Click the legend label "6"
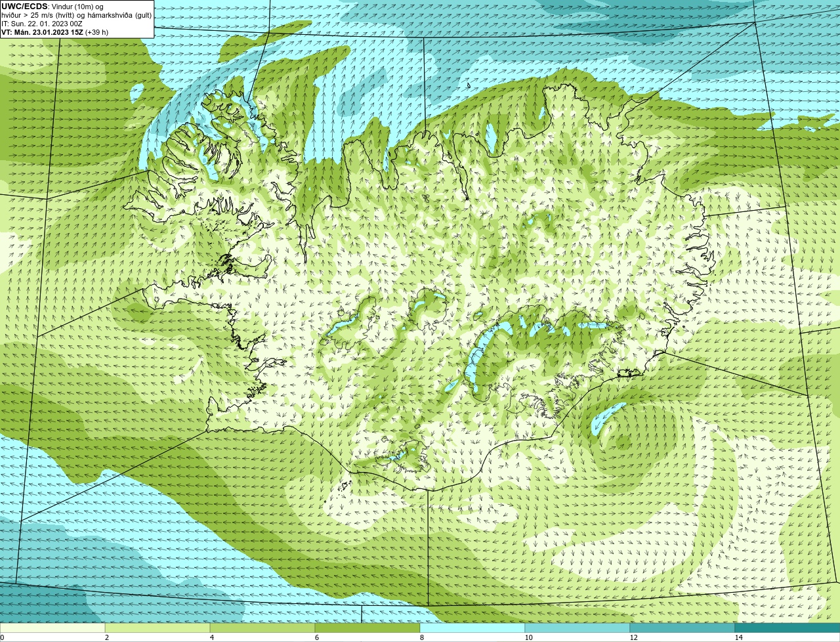This screenshot has width=840, height=642. 316,637
